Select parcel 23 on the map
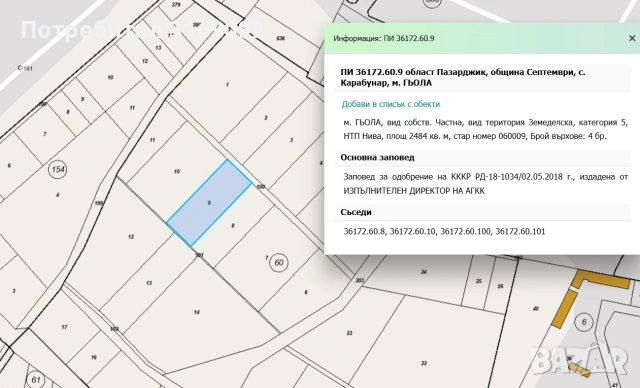This screenshot has width=640, height=388. pyautogui.click(x=349, y=333)
